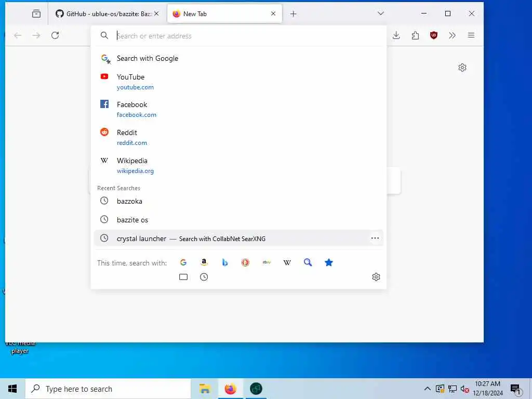The height and width of the screenshot is (399, 532).
Task: Click taskbar Type here to search box
Action: (108, 389)
